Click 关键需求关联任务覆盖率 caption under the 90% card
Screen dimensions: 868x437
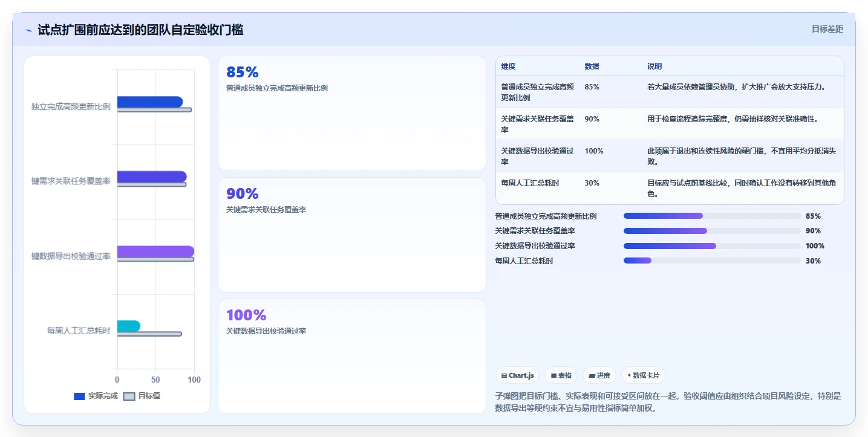(x=266, y=210)
